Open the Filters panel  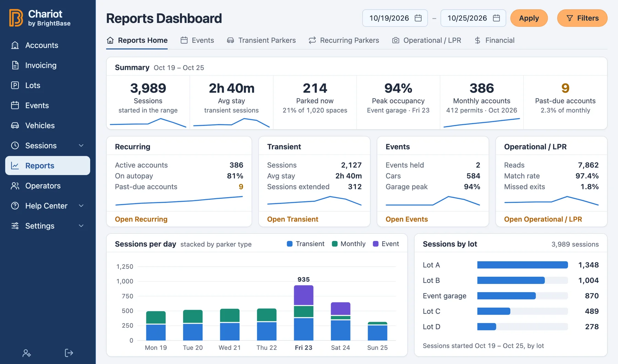(582, 18)
